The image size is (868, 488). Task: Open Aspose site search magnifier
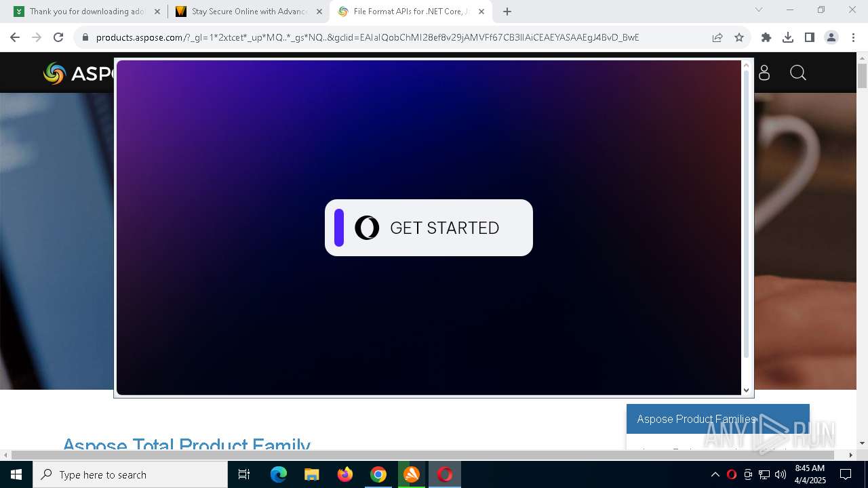[x=798, y=73]
